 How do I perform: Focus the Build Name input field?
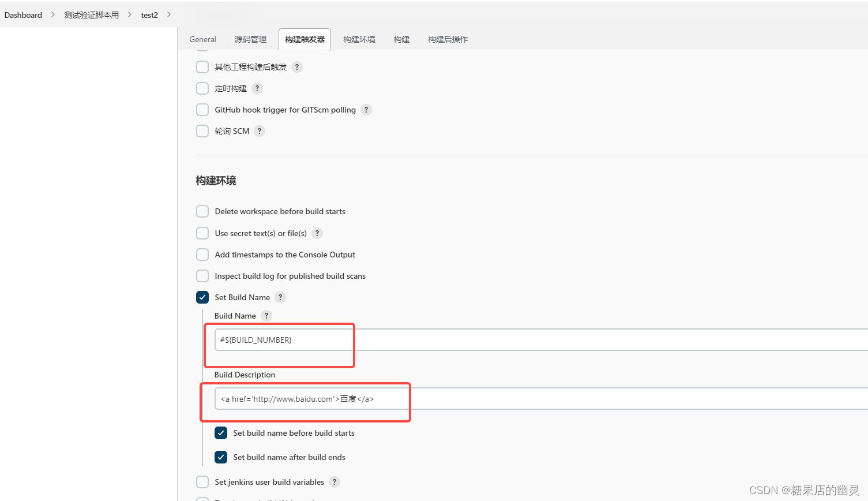click(x=541, y=340)
